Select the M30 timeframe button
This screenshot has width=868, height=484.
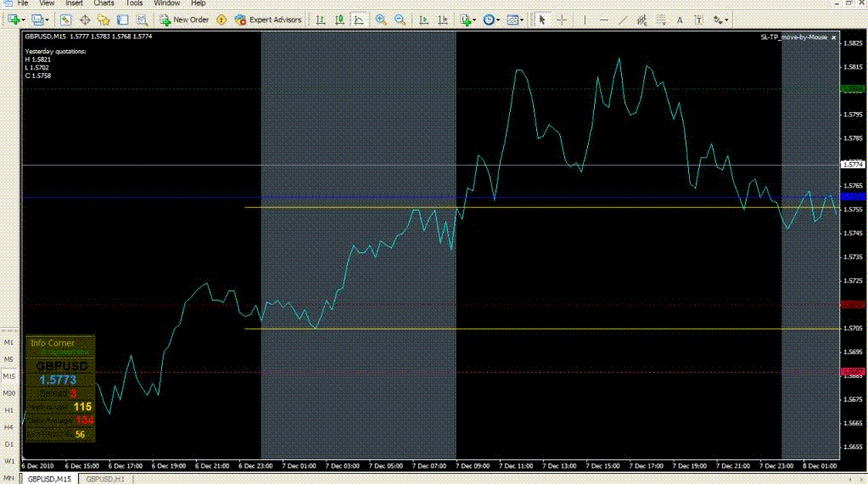(x=8, y=394)
